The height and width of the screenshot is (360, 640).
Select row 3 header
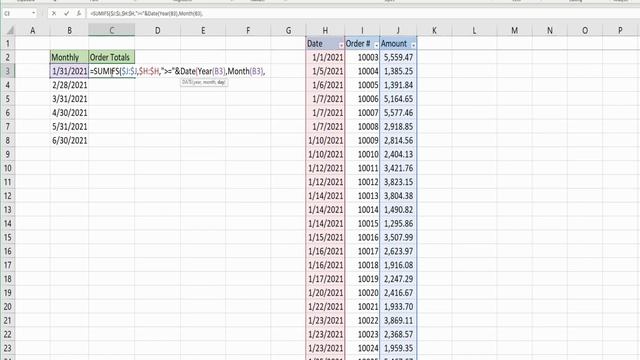point(8,71)
